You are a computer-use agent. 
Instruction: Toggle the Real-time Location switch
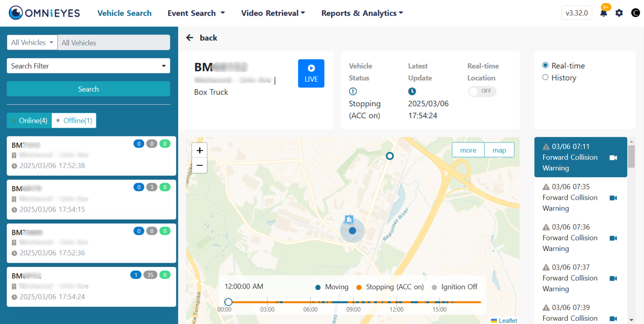(x=482, y=91)
